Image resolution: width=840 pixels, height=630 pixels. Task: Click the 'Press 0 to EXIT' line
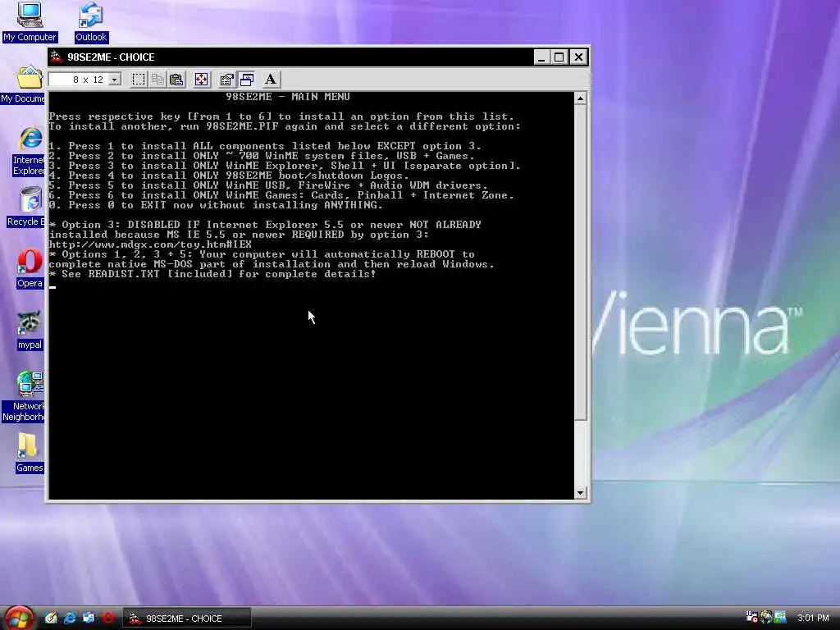[x=216, y=204]
